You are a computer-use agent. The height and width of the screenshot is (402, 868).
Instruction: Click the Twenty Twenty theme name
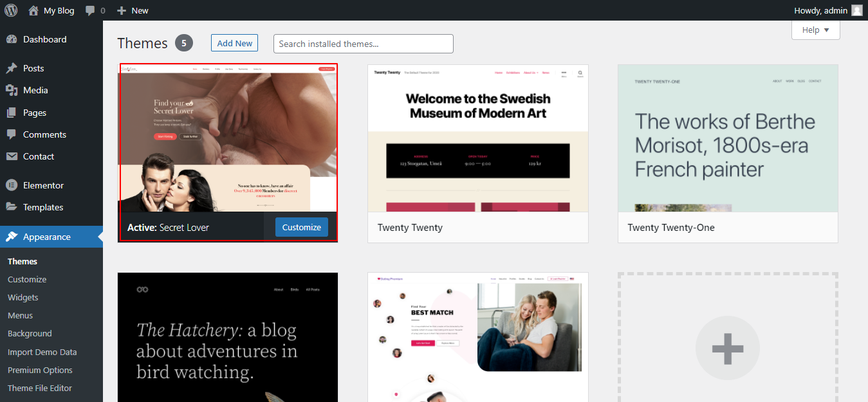coord(410,228)
